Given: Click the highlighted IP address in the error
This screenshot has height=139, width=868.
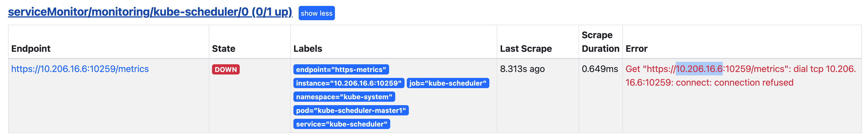Looking at the screenshot, I should pyautogui.click(x=699, y=69).
